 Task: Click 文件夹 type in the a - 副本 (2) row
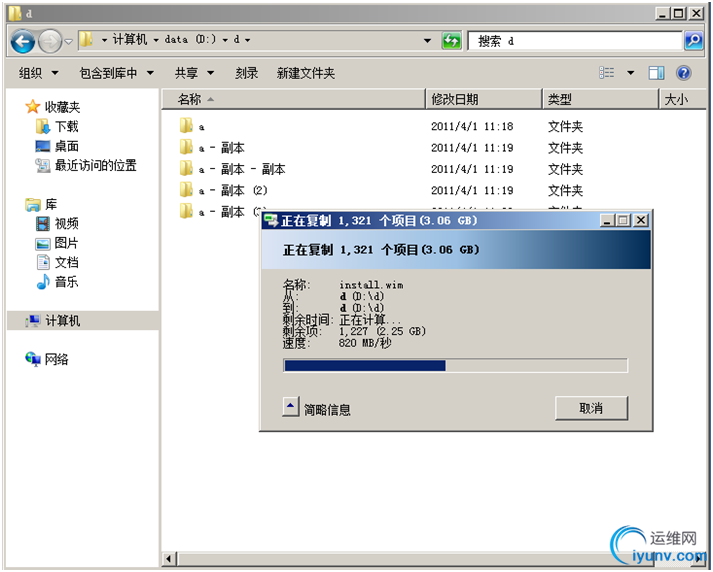tap(565, 190)
